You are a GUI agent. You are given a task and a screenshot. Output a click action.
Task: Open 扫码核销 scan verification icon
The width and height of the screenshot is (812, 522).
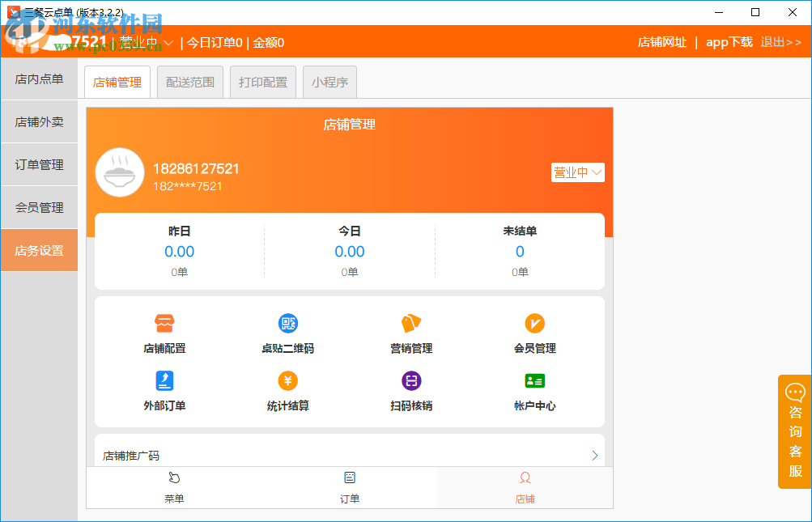pos(411,390)
